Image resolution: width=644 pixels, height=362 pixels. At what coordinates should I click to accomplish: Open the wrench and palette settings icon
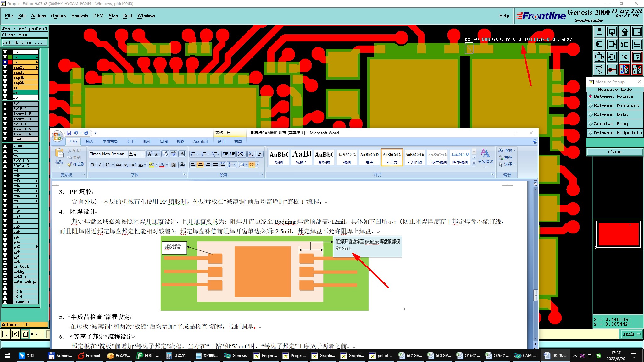(599, 69)
